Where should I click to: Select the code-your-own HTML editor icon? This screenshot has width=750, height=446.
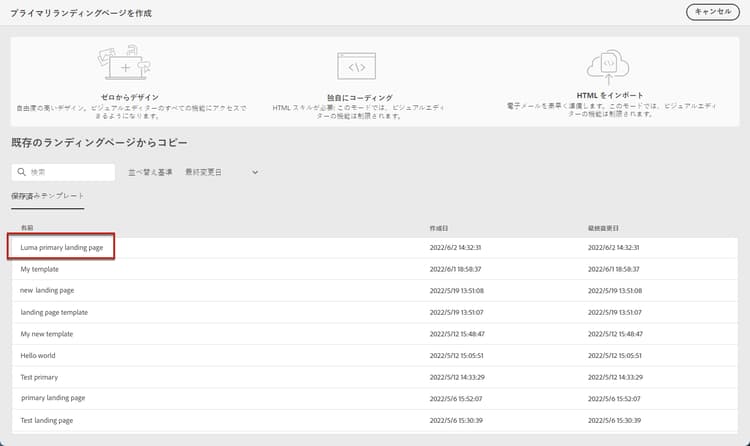point(356,66)
